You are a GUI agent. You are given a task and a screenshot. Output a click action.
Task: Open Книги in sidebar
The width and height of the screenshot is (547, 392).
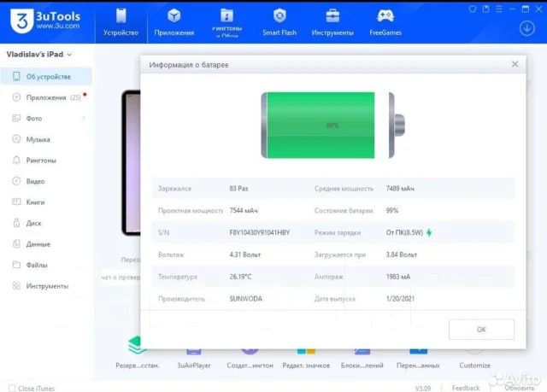pyautogui.click(x=46, y=202)
